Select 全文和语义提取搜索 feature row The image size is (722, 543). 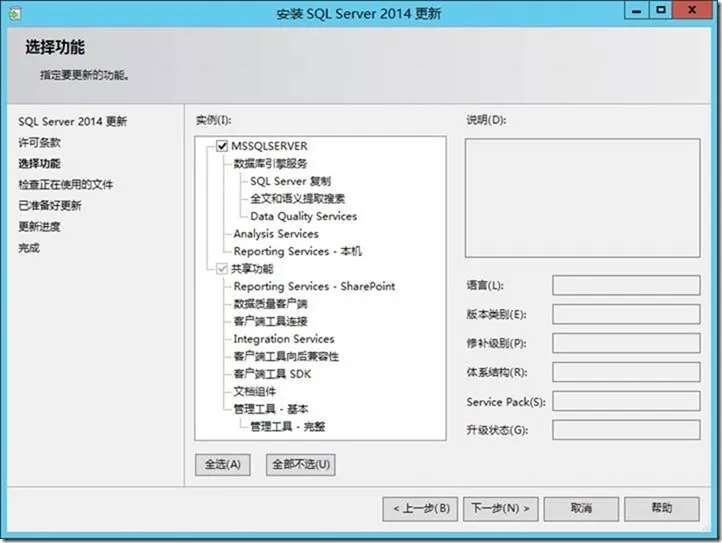coord(297,199)
